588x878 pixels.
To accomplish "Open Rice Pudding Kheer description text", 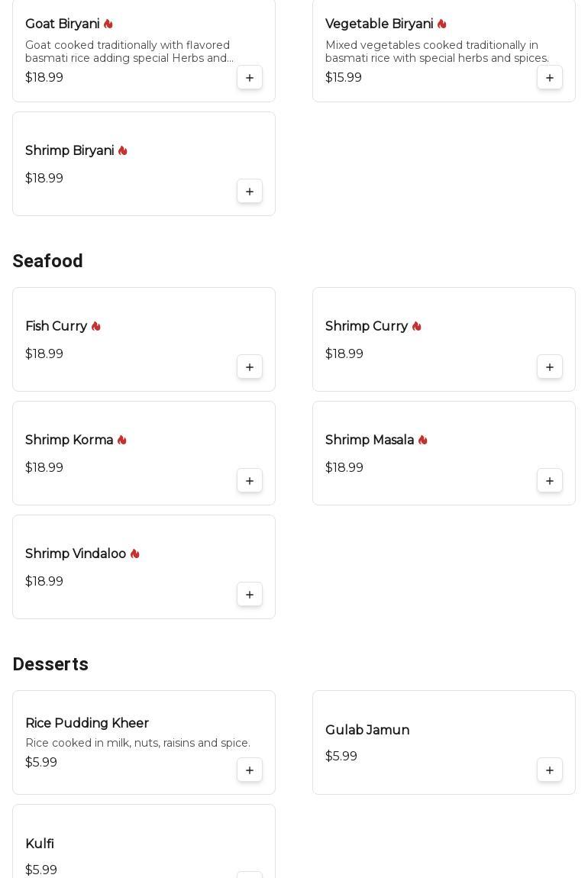I will (137, 743).
